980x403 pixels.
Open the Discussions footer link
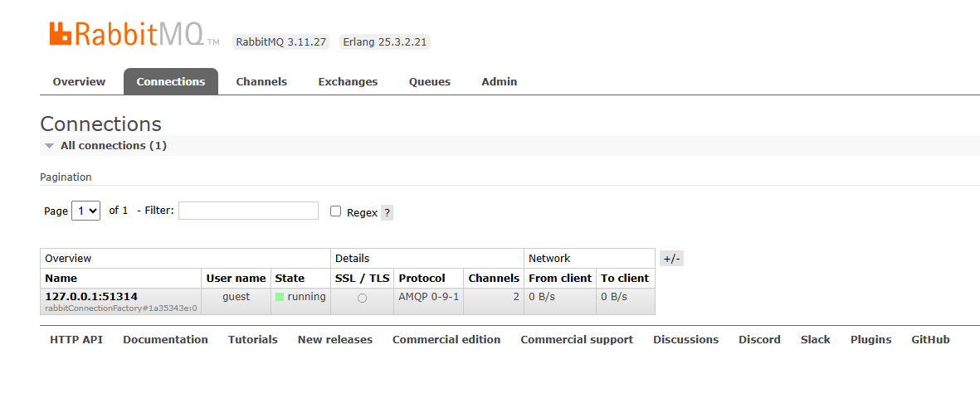point(685,340)
